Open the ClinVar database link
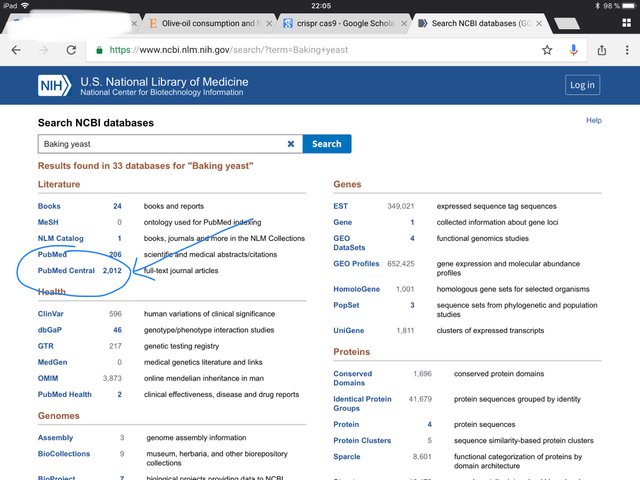Image resolution: width=640 pixels, height=480 pixels. click(x=51, y=314)
